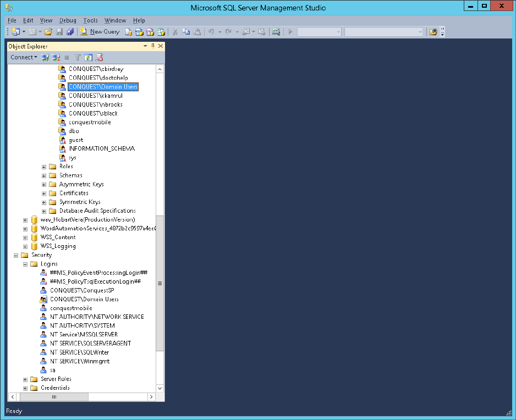Open the Debug menu
This screenshot has height=420, width=516.
coord(68,20)
